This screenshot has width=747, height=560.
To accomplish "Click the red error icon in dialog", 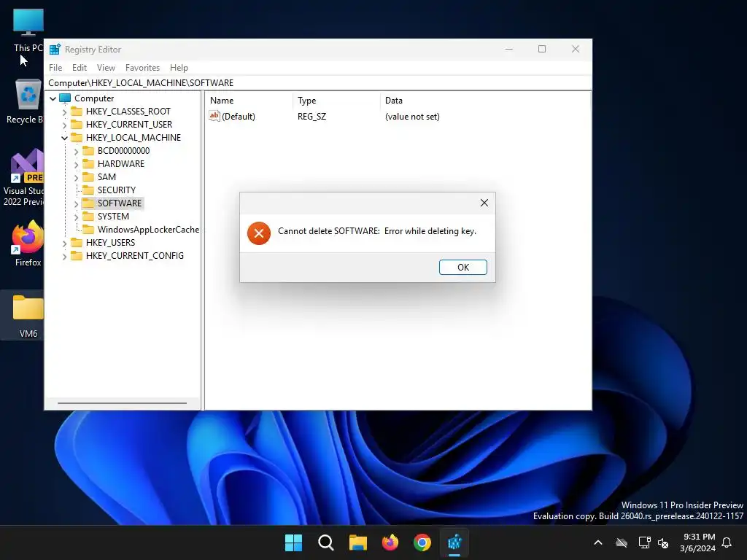I will coord(259,233).
